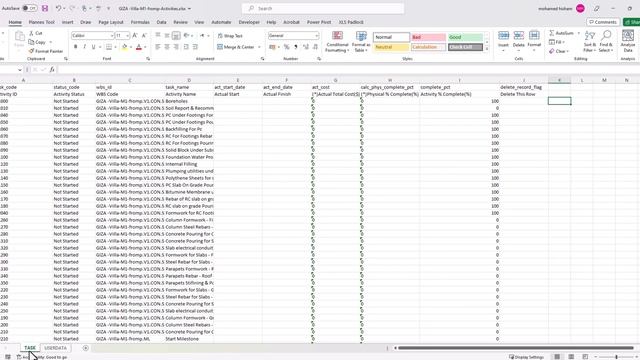The image size is (640, 360).
Task: Open the Formulas tab
Action: (x=140, y=22)
